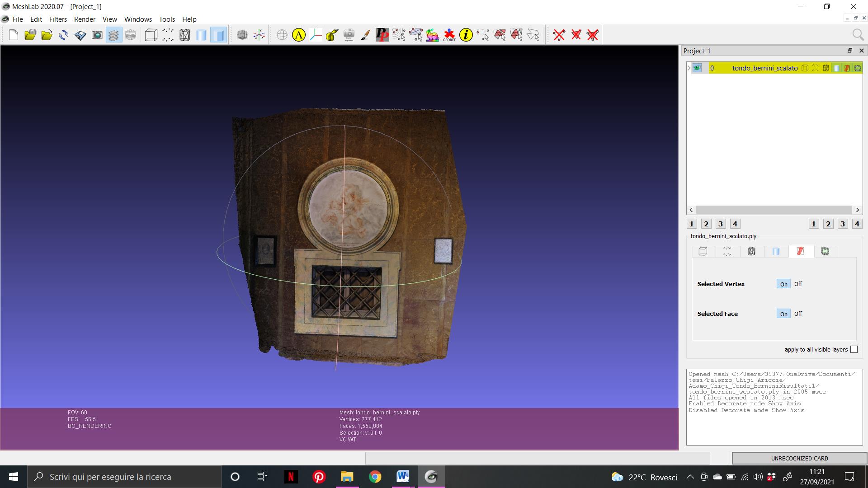Click the Open Project folder icon
The image size is (868, 488).
(30, 35)
